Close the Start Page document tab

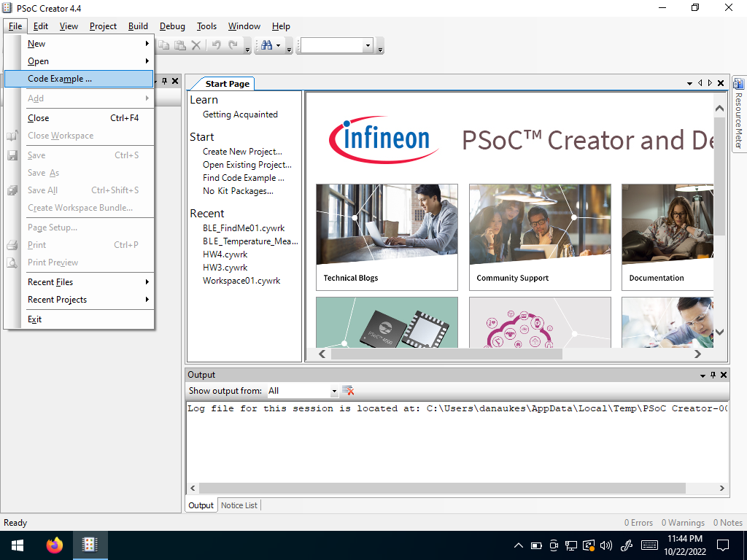coord(721,83)
